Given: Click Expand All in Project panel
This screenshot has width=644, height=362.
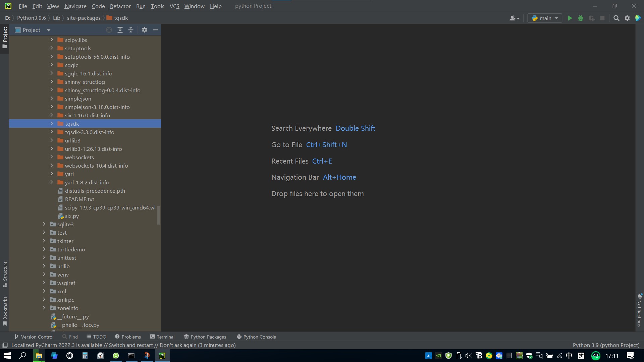Looking at the screenshot, I should [120, 30].
